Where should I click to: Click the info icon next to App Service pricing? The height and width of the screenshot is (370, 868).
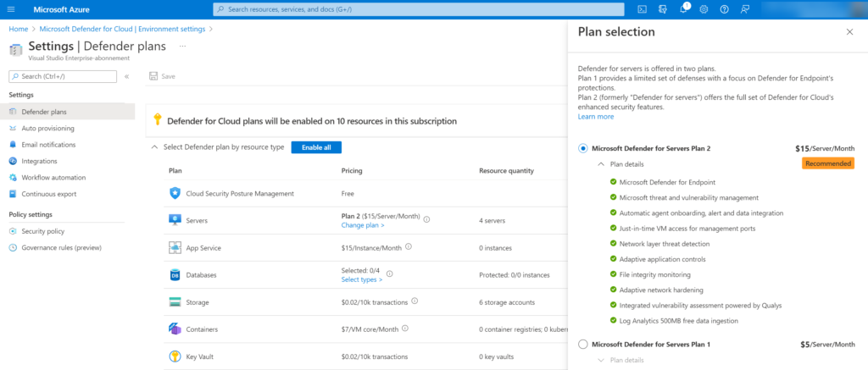408,247
